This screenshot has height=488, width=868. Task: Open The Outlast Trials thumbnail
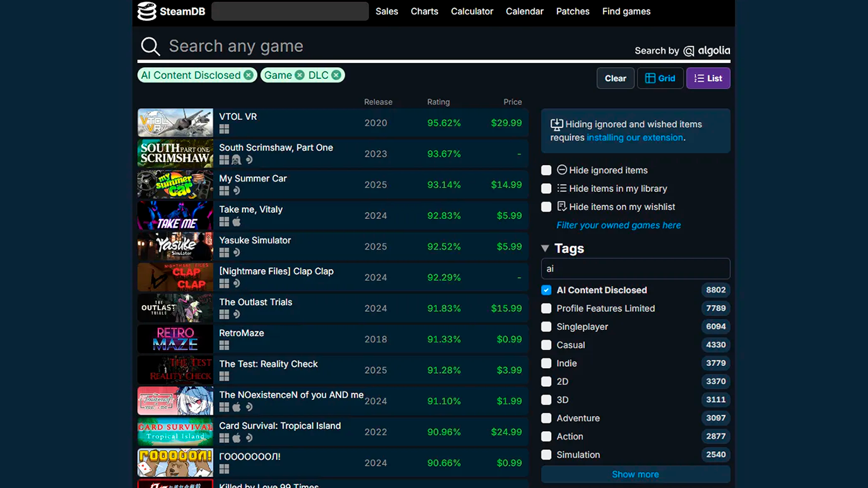[175, 308]
